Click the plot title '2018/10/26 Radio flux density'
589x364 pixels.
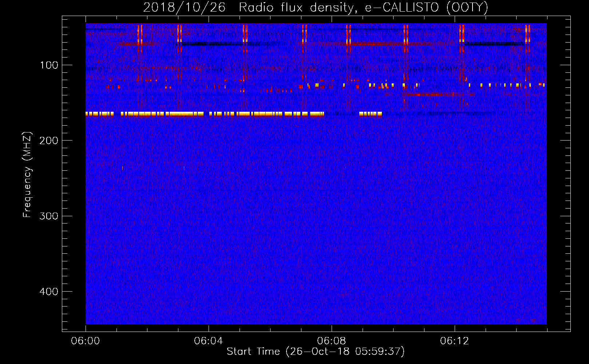point(316,8)
